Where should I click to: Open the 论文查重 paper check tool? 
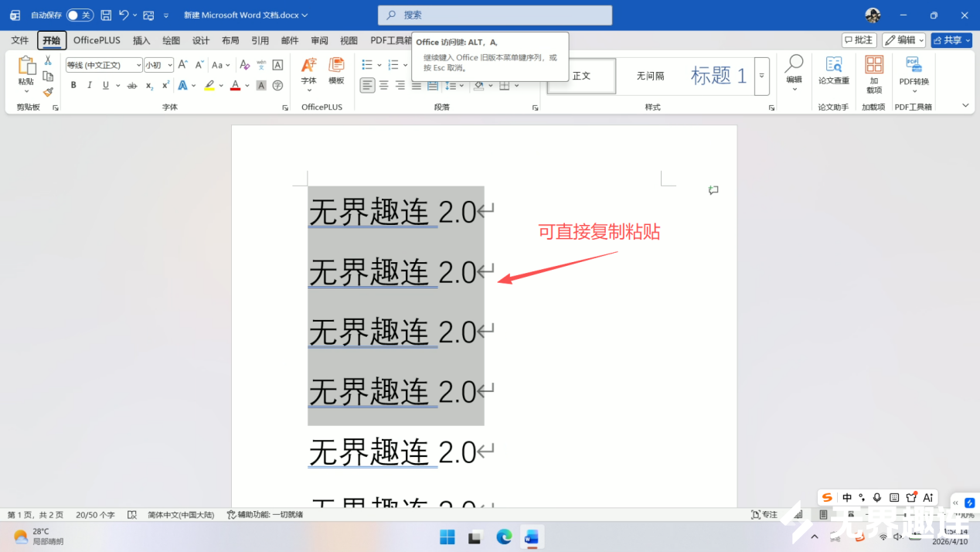pyautogui.click(x=833, y=70)
